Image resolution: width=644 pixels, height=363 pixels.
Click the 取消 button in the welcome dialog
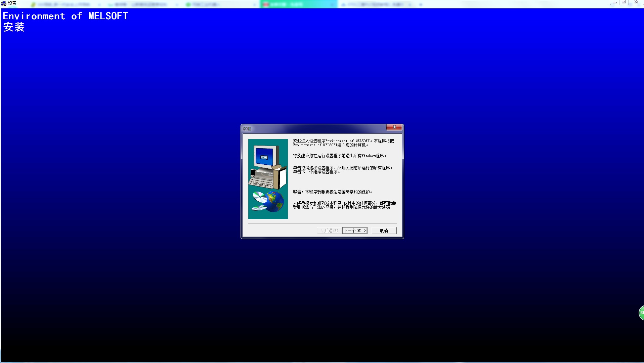(384, 231)
